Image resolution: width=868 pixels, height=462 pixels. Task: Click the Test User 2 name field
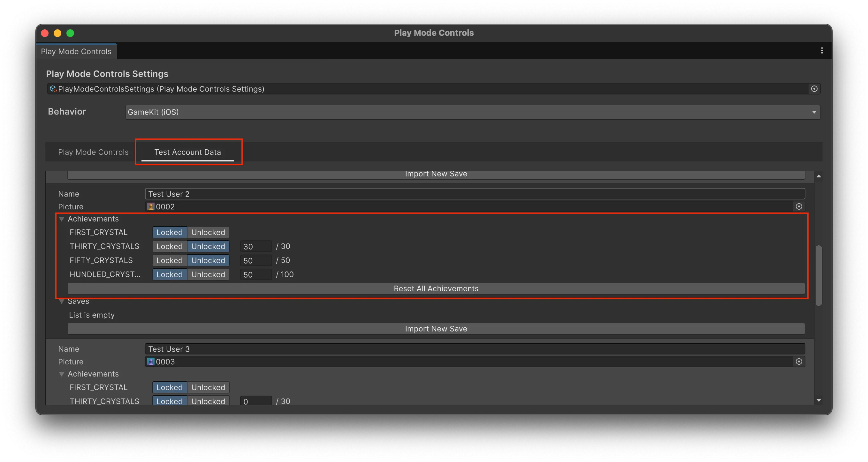[475, 194]
